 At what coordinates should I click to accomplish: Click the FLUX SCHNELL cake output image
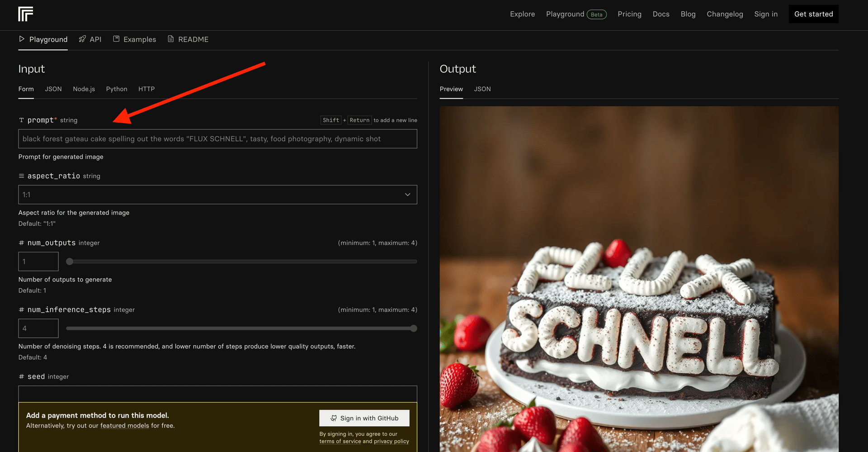pos(639,279)
